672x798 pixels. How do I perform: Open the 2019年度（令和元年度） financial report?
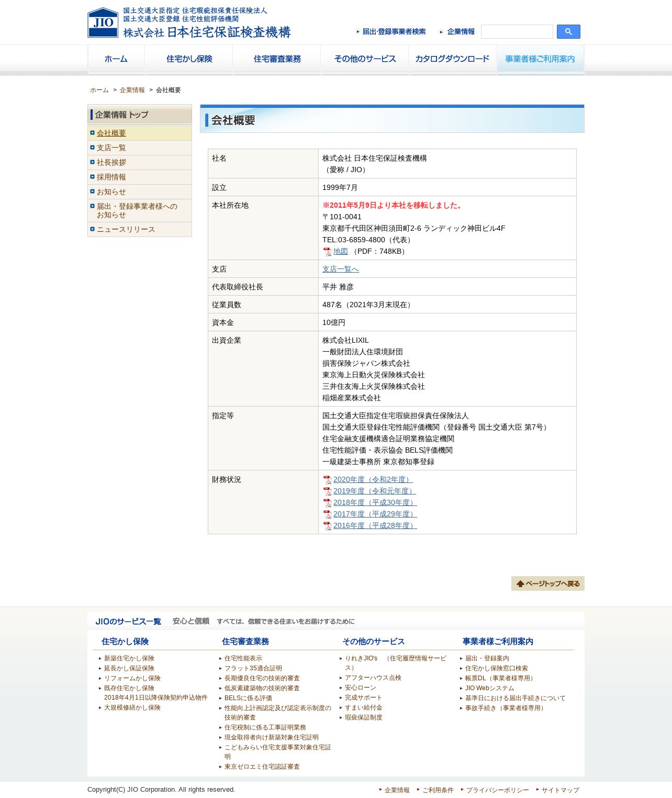[375, 491]
